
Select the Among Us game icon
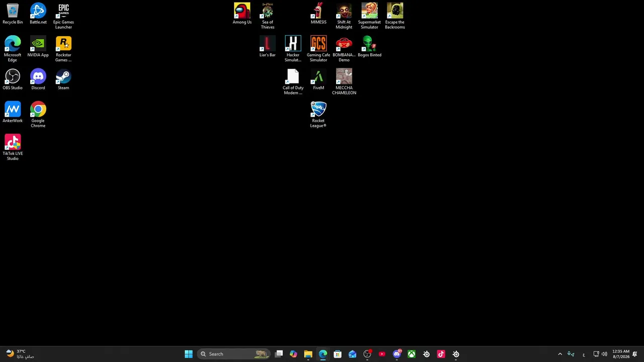tap(242, 14)
